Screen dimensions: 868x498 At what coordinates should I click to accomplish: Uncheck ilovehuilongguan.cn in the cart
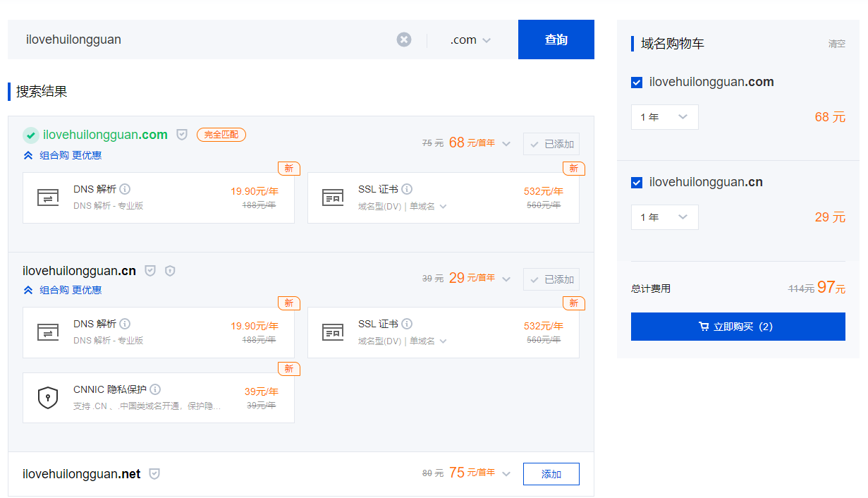[x=637, y=183]
